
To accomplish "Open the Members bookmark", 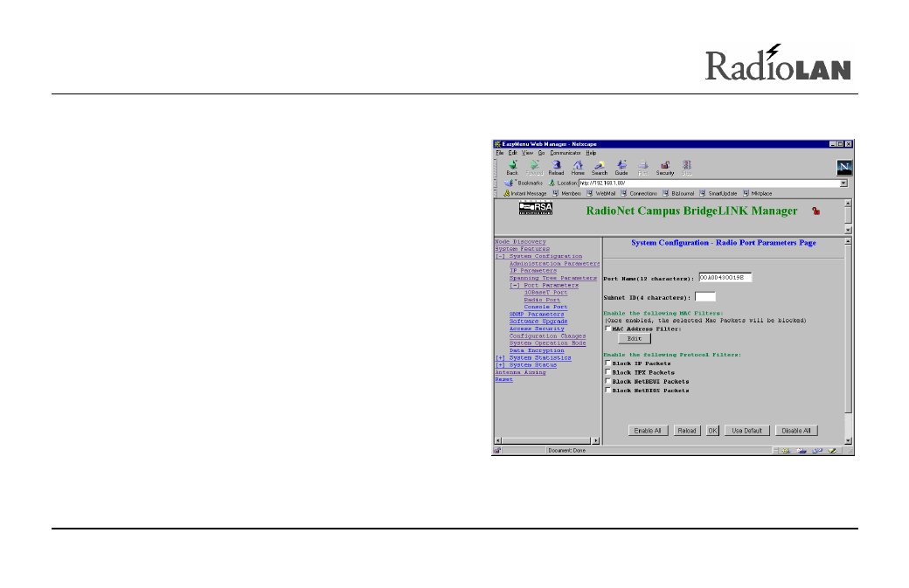I will pyautogui.click(x=567, y=193).
